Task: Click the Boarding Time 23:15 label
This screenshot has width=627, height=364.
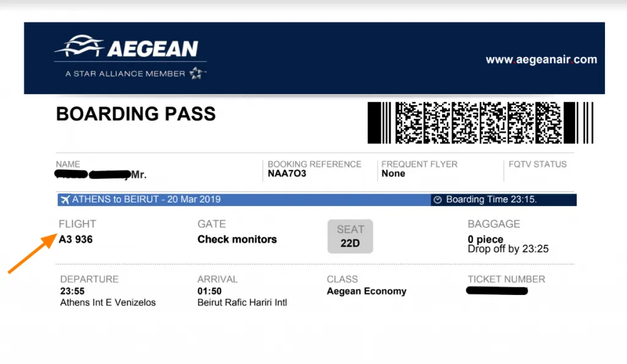Action: [492, 199]
